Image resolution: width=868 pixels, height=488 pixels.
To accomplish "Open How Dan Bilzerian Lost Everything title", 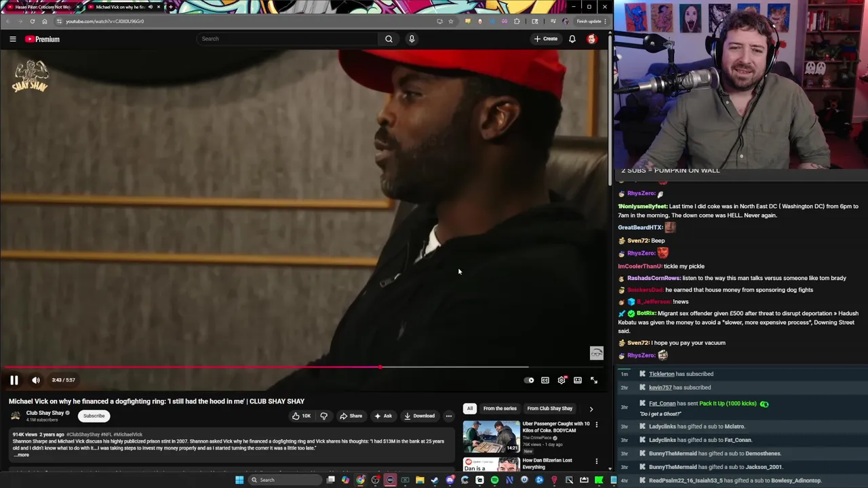I will pyautogui.click(x=547, y=464).
